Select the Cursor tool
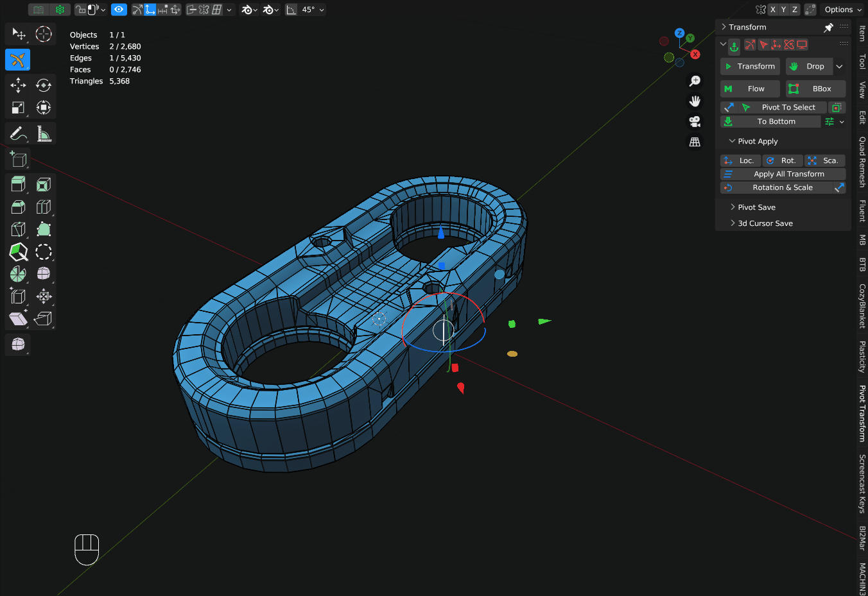 coord(44,34)
